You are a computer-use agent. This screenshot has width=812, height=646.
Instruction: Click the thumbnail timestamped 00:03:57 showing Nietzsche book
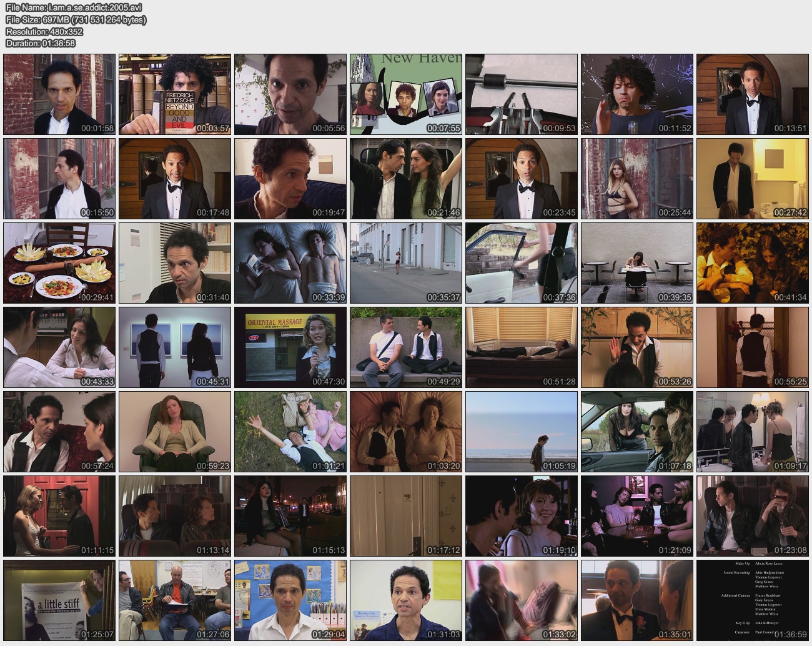[x=175, y=94]
